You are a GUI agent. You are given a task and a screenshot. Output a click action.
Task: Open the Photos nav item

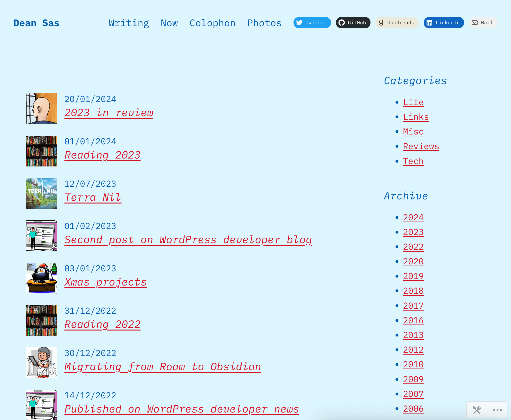tap(264, 23)
